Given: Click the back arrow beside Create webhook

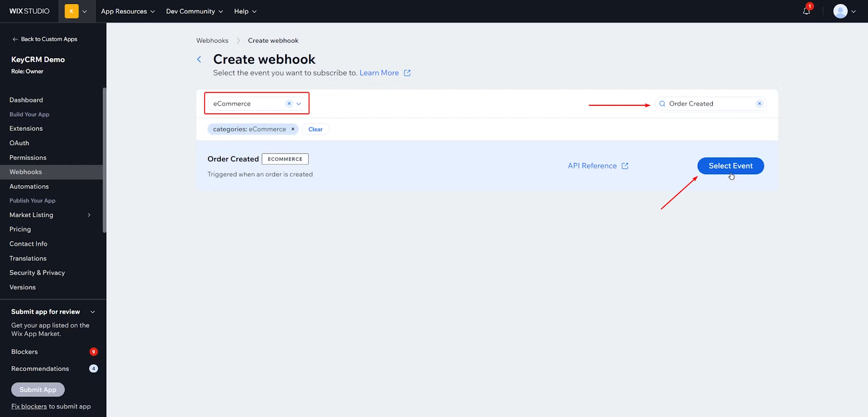Looking at the screenshot, I should click(x=199, y=59).
